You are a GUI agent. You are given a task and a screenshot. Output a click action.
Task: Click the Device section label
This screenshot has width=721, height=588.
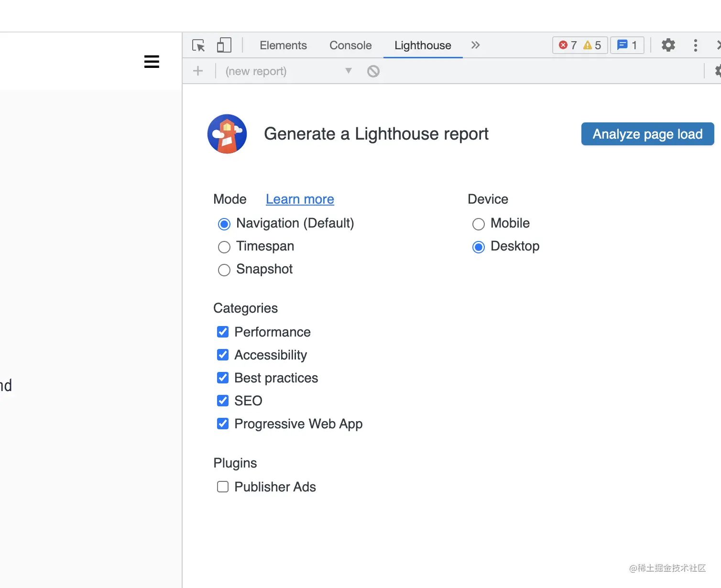click(488, 199)
